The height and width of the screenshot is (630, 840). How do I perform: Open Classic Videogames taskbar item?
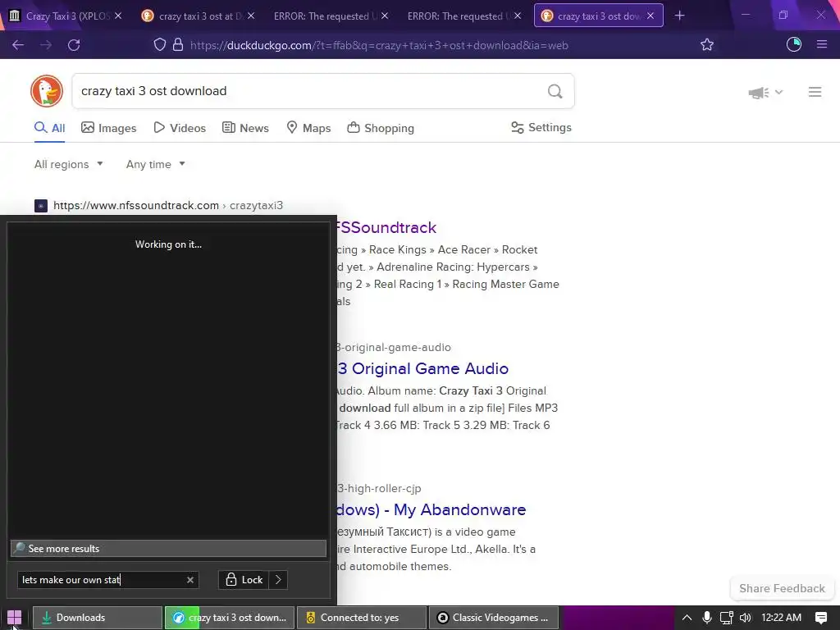pyautogui.click(x=494, y=618)
